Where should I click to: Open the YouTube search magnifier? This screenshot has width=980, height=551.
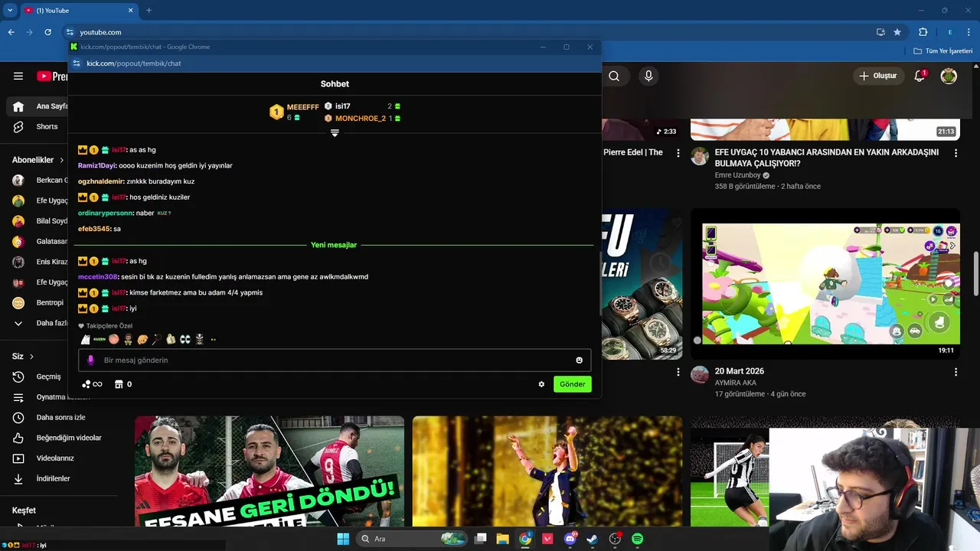coord(614,76)
